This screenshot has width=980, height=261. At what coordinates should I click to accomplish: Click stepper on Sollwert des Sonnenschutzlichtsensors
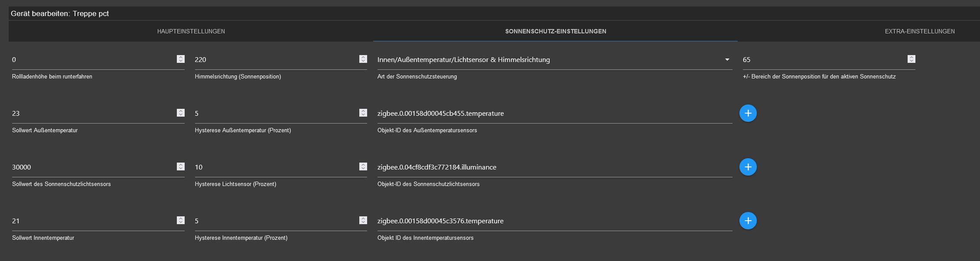point(181,166)
